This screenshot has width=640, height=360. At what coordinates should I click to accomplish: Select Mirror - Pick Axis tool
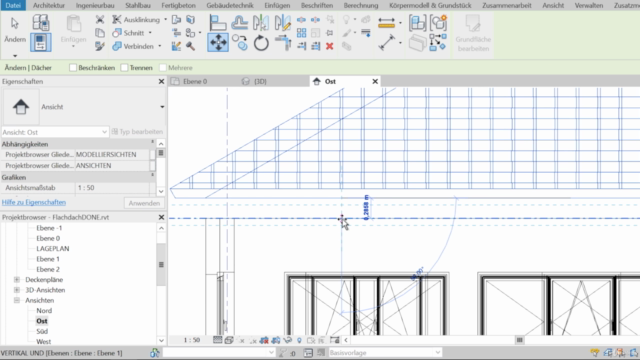261,23
